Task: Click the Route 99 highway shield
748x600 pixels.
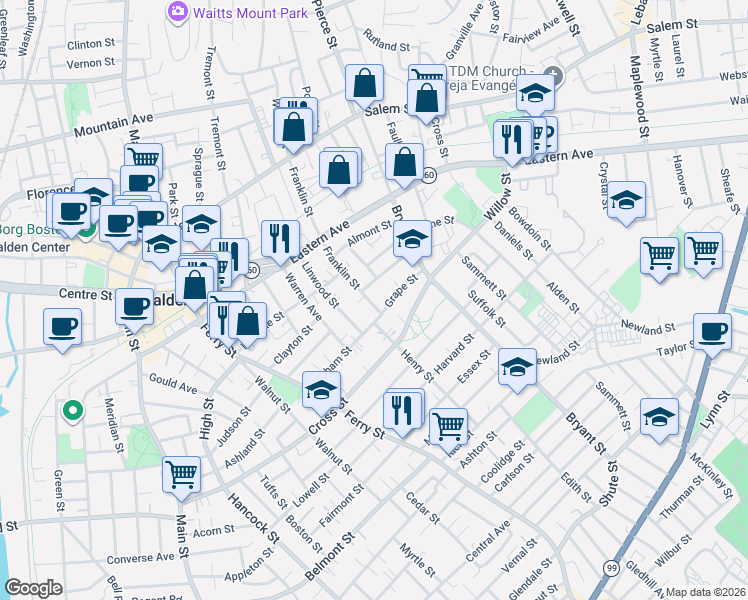Action: pyautogui.click(x=611, y=568)
